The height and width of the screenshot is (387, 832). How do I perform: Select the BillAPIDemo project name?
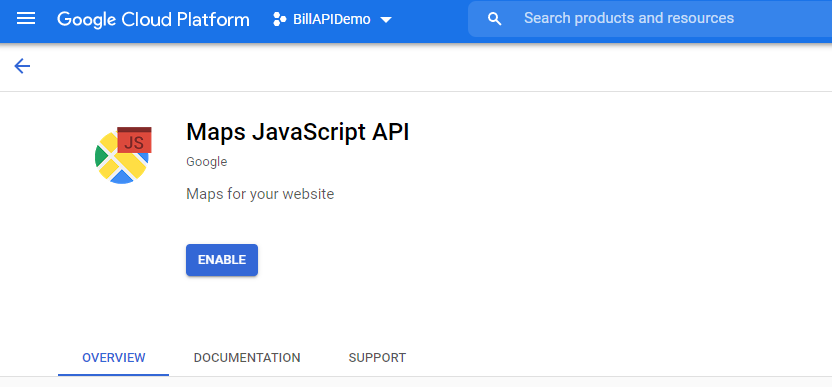click(332, 20)
